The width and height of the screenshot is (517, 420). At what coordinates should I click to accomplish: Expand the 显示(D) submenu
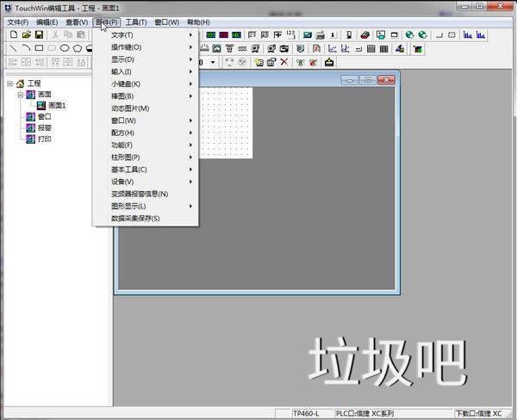(146, 59)
